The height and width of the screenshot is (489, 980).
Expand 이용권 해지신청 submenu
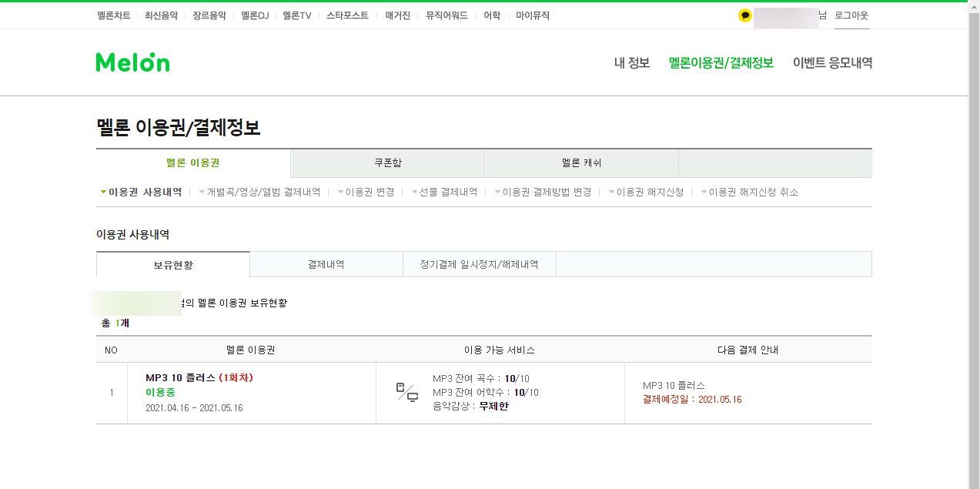point(646,193)
